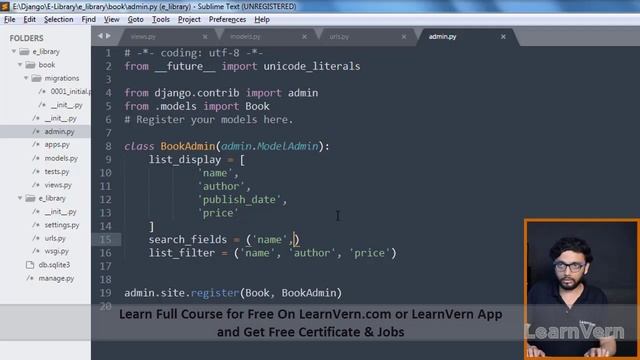Go to next tab using right arrow
The width and height of the screenshot is (640, 360).
pyautogui.click(x=108, y=36)
